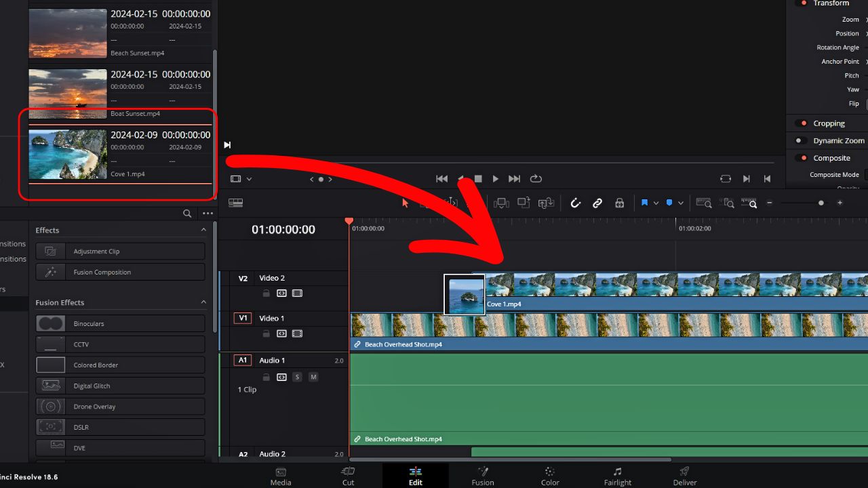Open the marker color dropdown

[681, 203]
